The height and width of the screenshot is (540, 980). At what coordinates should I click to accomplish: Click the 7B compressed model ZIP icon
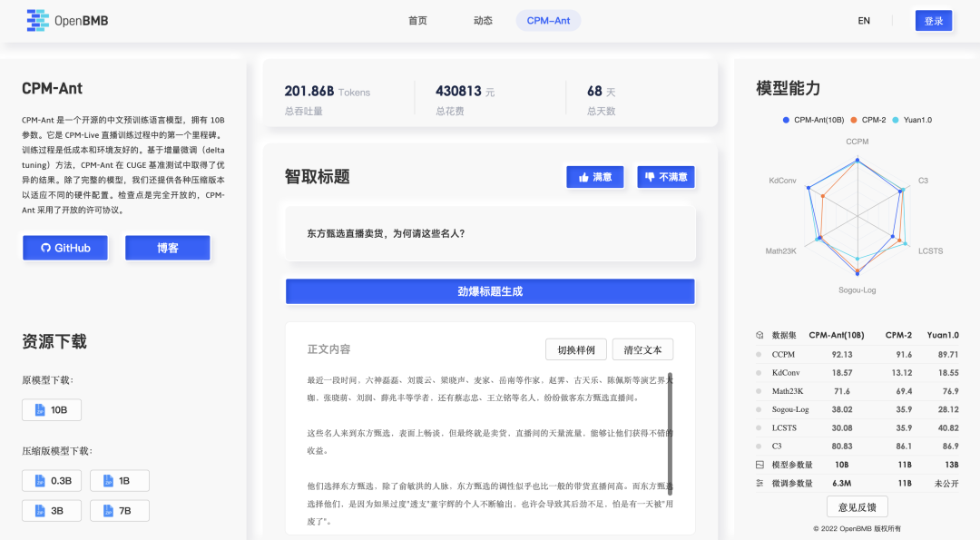(107, 510)
